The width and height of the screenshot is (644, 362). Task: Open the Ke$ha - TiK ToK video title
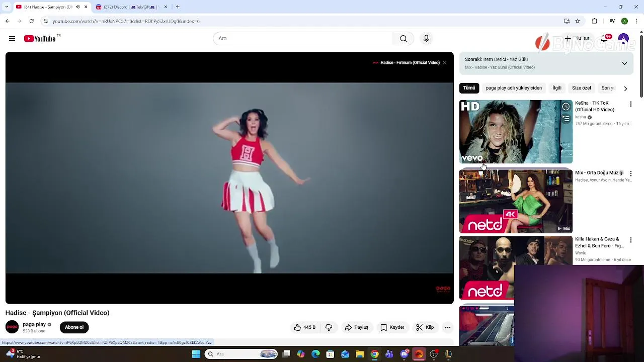click(x=595, y=106)
